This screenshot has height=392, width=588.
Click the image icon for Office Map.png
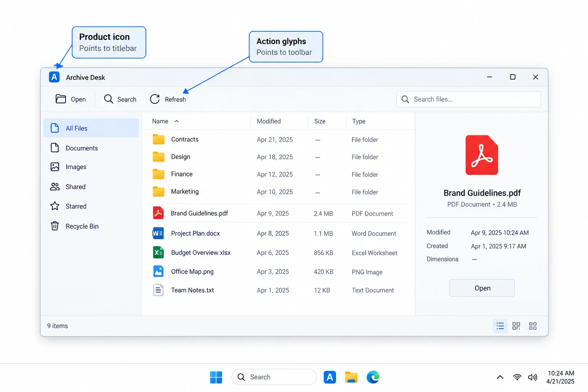(158, 271)
